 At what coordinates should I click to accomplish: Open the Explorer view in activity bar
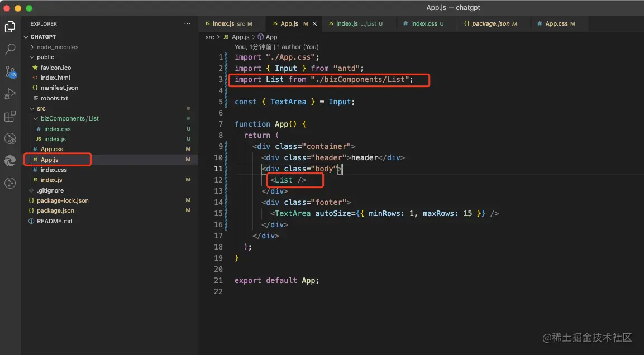pyautogui.click(x=10, y=27)
